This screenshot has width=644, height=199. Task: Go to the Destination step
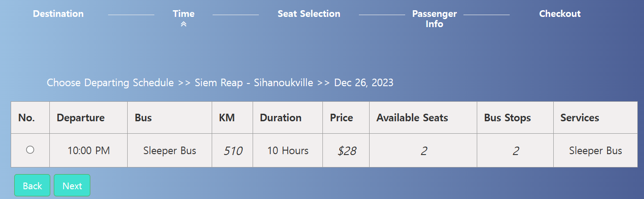pos(58,14)
